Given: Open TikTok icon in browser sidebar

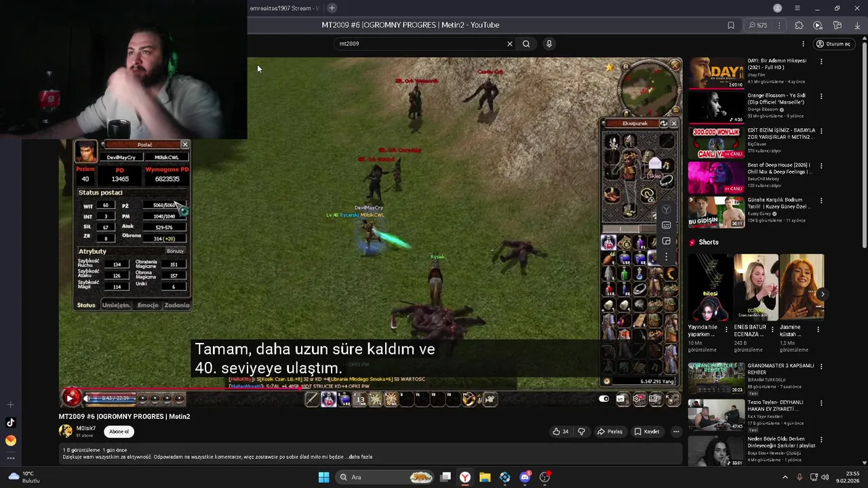Looking at the screenshot, I should [10, 422].
